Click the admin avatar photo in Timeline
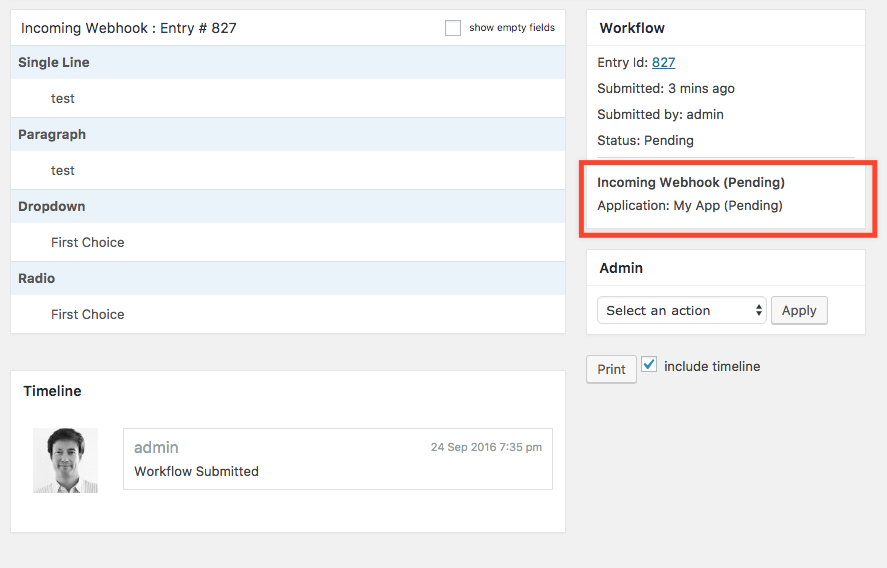 [66, 460]
